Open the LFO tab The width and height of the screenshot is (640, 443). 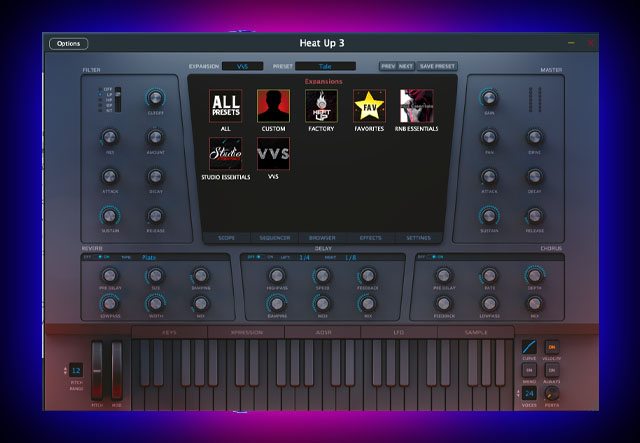[399, 332]
